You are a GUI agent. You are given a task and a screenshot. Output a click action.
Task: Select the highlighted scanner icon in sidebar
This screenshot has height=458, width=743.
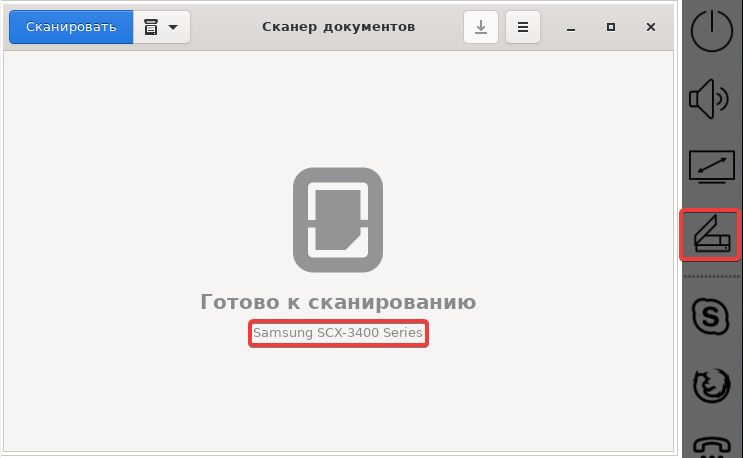point(711,235)
